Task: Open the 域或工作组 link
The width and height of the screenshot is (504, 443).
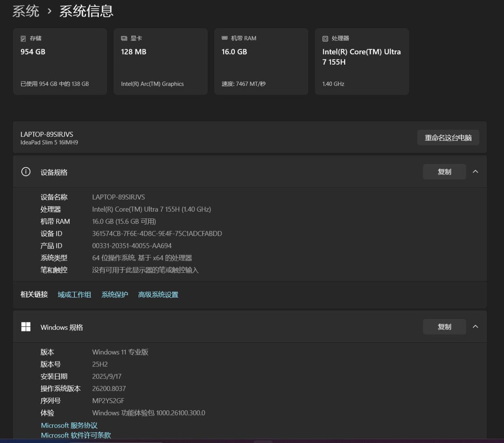Action: (74, 295)
